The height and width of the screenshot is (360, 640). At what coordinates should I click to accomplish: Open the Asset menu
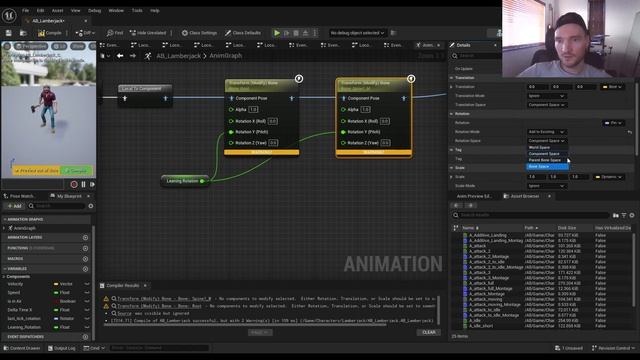tap(58, 11)
